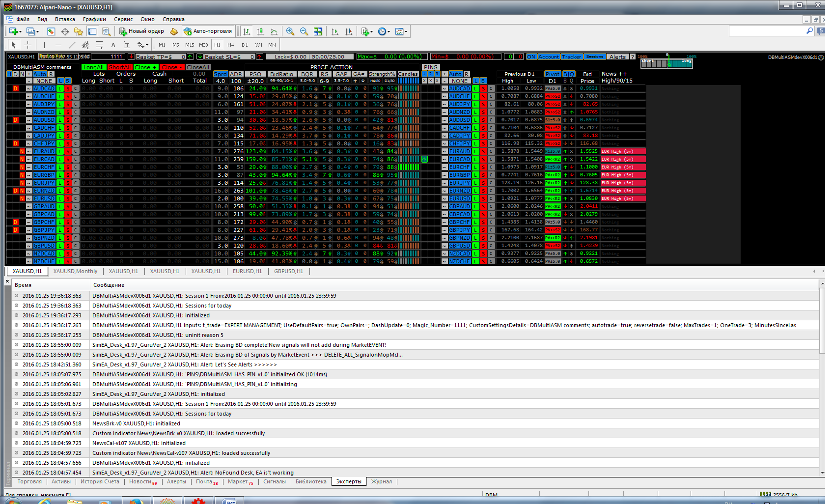Expand the arrows objects dropdown
This screenshot has height=504, width=833.
pyautogui.click(x=147, y=45)
